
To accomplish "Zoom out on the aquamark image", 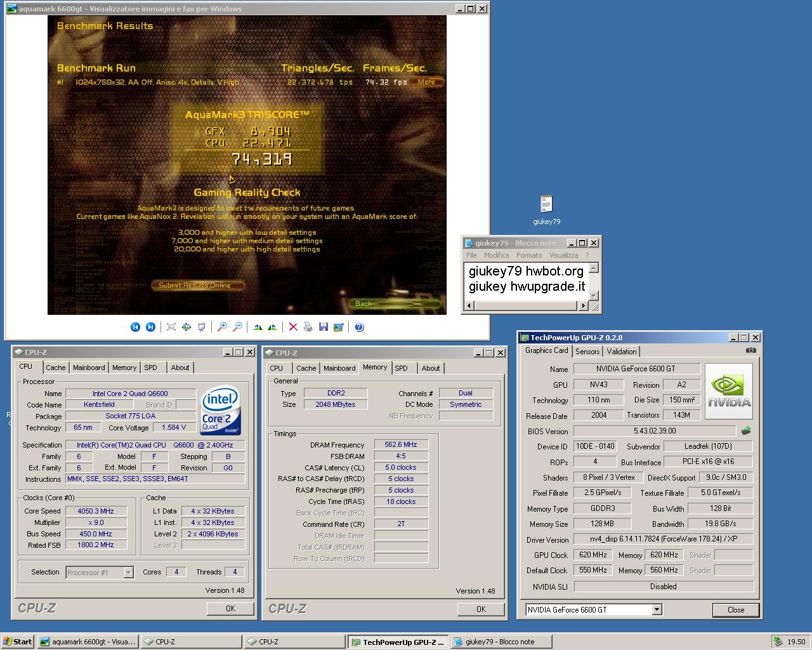I will 237,327.
